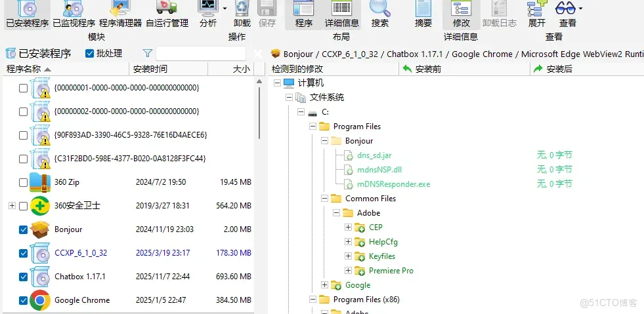Click the program list scroll-up arrow
This screenshot has height=314, width=644.
[x=259, y=81]
